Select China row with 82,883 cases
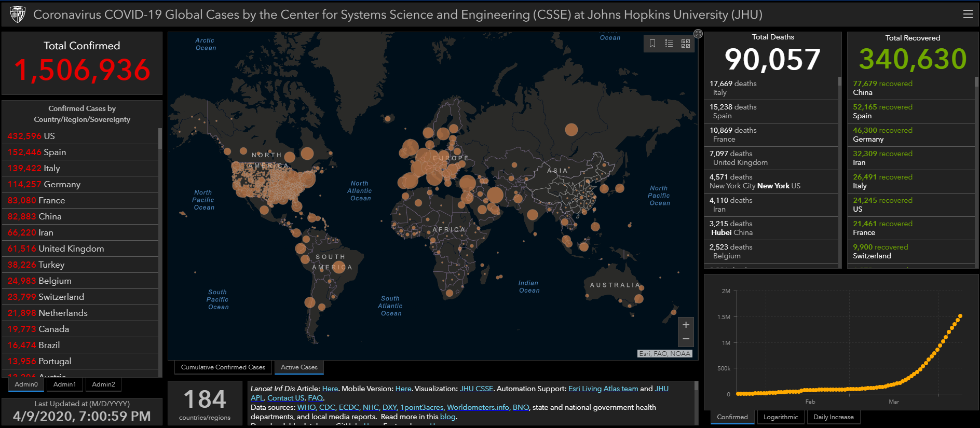 click(x=80, y=216)
